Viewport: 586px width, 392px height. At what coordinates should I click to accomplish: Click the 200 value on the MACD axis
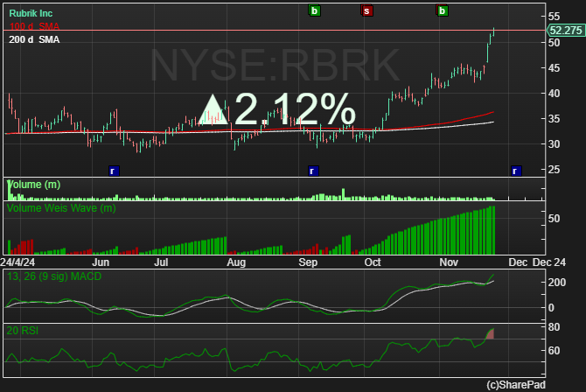pyautogui.click(x=557, y=283)
